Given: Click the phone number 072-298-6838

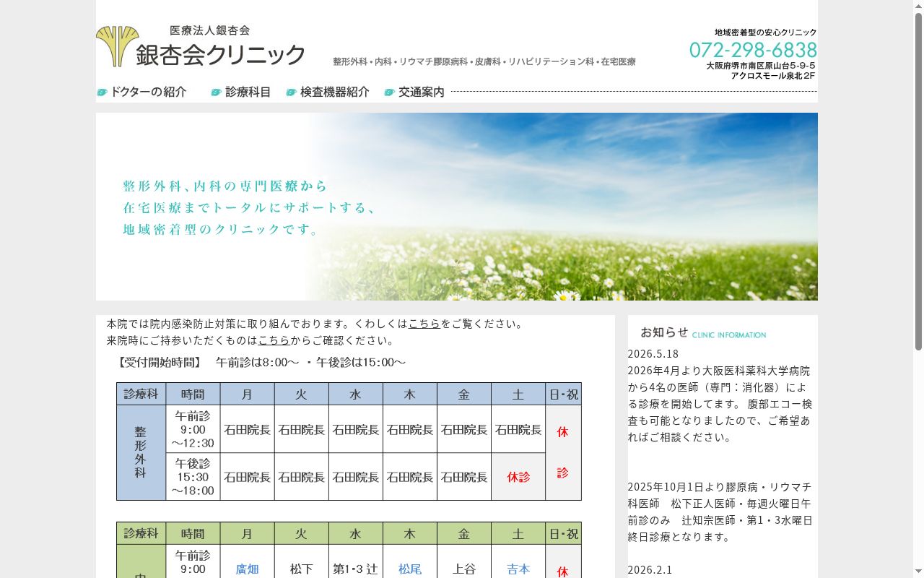Looking at the screenshot, I should click(753, 50).
